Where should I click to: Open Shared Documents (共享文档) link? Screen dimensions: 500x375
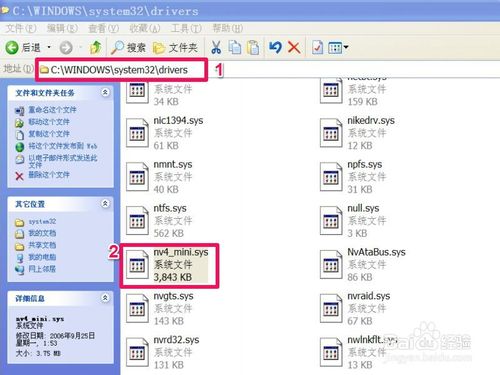tap(42, 245)
